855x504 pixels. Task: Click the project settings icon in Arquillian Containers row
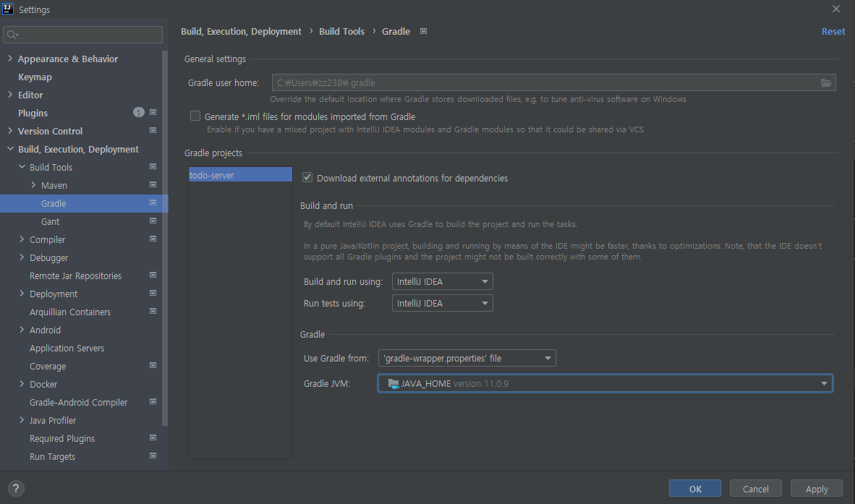click(153, 311)
